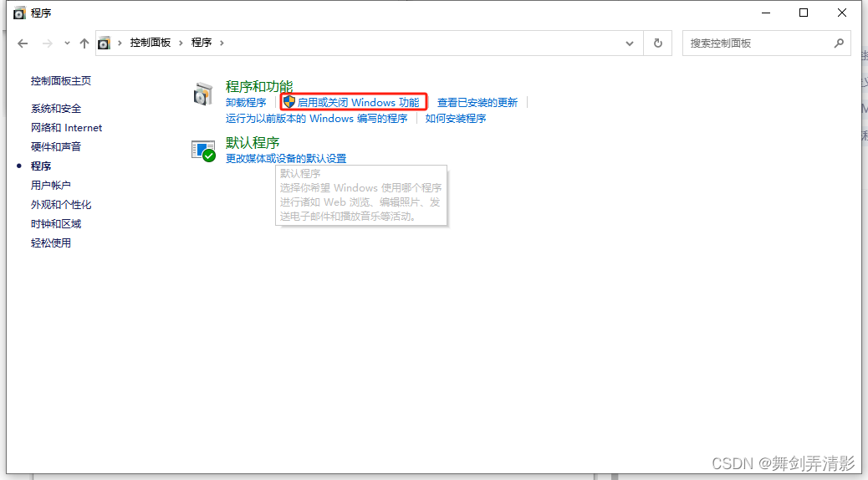This screenshot has height=480, width=868.
Task: Open 外观和个性化 category
Action: click(x=61, y=205)
